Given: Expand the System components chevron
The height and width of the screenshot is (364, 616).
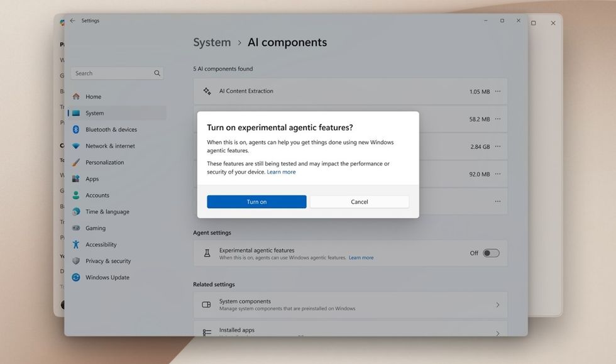Looking at the screenshot, I should coord(498,305).
